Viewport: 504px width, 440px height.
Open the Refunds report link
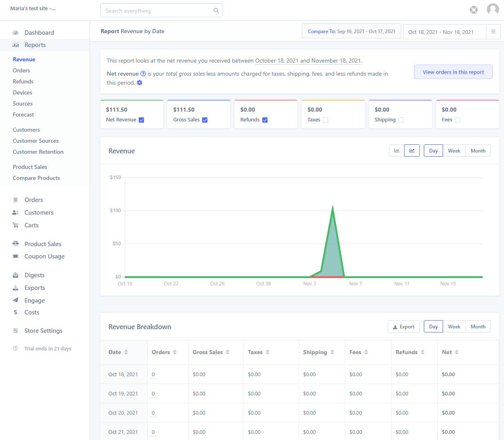[23, 81]
